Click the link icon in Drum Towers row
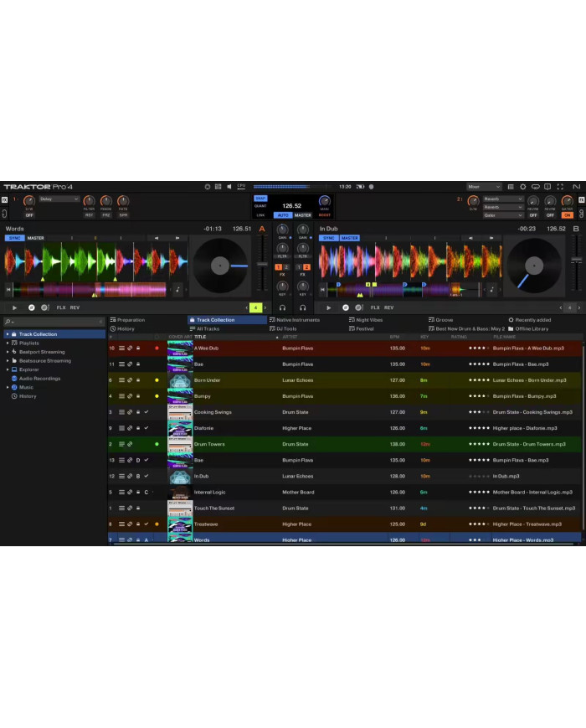586x728 pixels. click(x=130, y=444)
